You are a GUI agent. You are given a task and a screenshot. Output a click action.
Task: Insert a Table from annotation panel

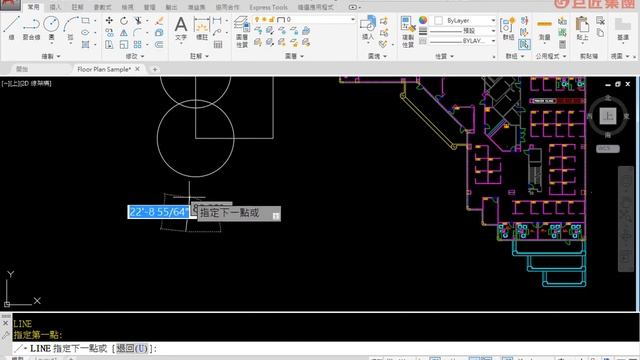(x=218, y=44)
